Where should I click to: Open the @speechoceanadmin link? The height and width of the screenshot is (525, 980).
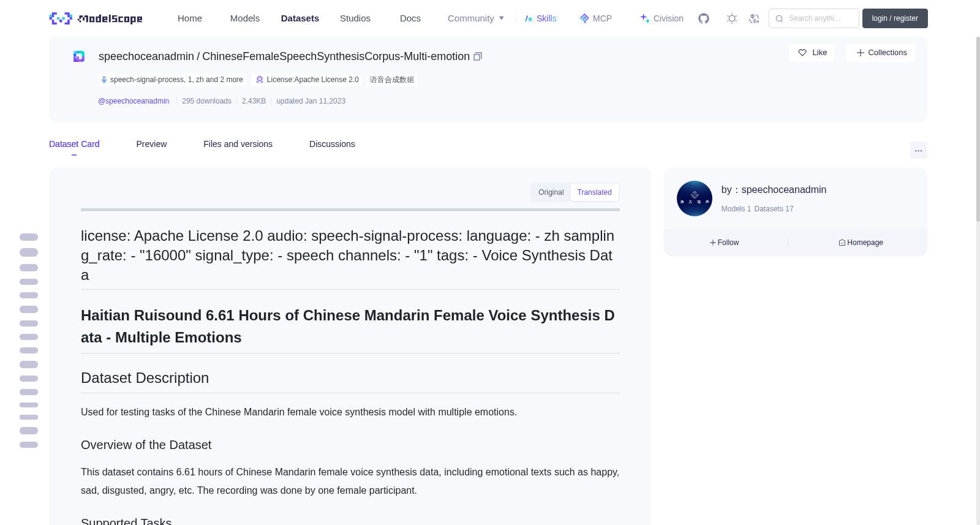tap(134, 101)
